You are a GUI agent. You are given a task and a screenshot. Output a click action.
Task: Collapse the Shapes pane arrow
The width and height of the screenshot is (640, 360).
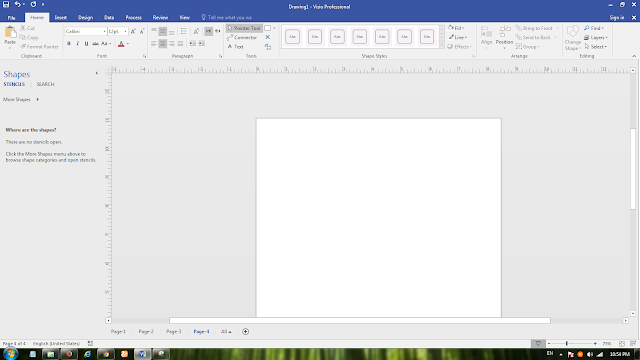[97, 73]
